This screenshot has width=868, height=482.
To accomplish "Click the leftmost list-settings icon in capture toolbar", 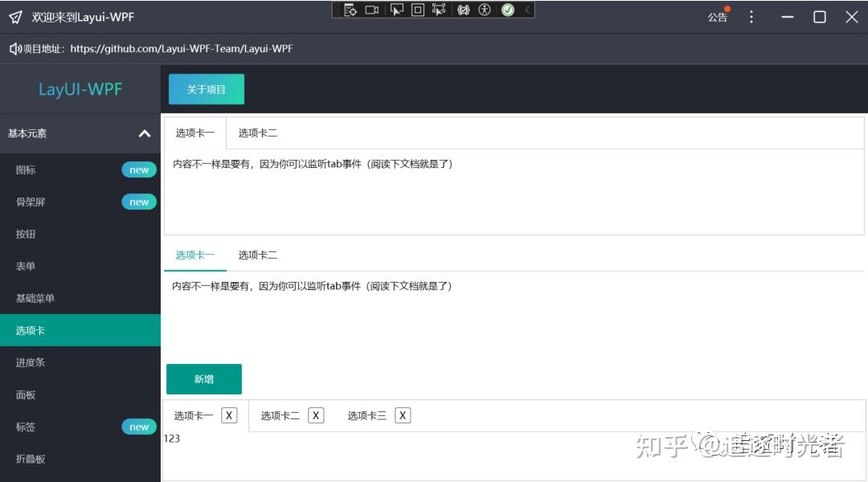I will click(x=351, y=11).
